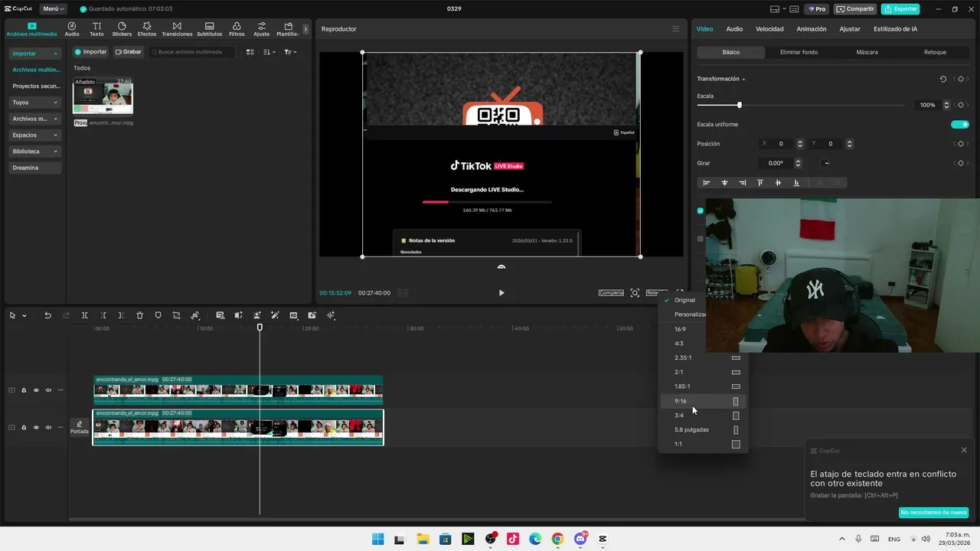Click No recordarme de nuevo
Viewport: 980px width, 551px height.
tap(933, 512)
